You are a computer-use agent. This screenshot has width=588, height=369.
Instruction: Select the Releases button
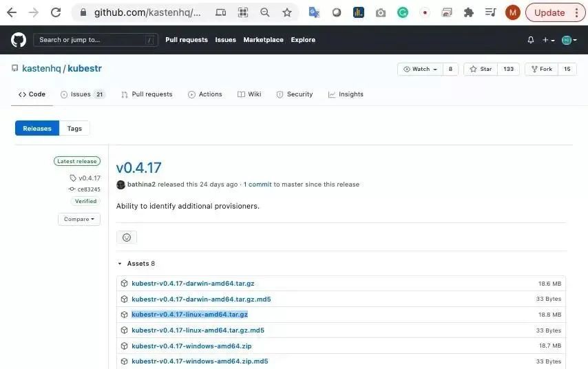[x=37, y=128]
